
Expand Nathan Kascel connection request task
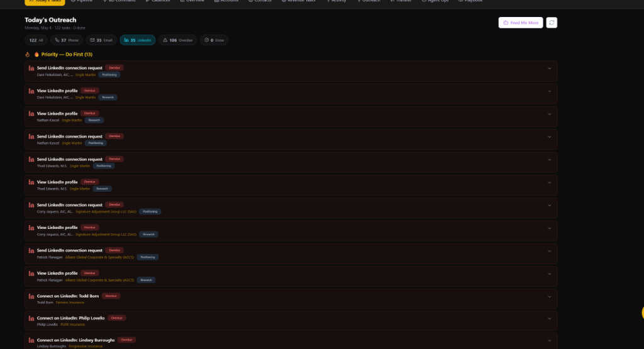(x=549, y=136)
